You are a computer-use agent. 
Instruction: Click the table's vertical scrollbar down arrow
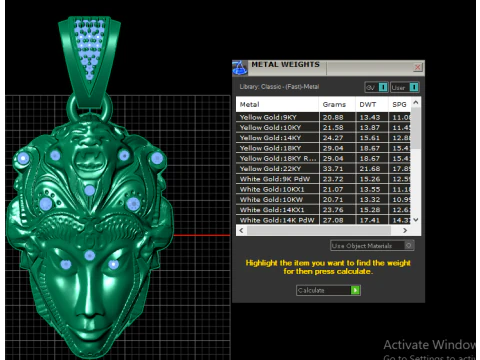point(416,220)
